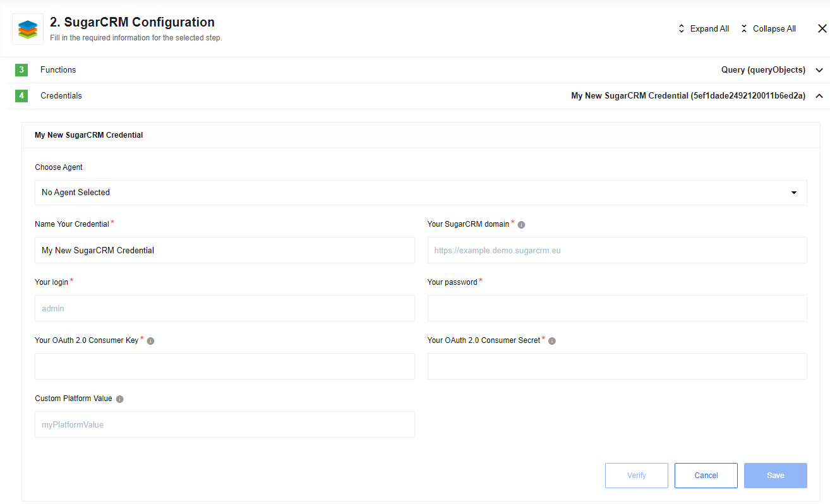The height and width of the screenshot is (504, 830).
Task: Close the SugarCRM Configuration dialog
Action: click(822, 28)
